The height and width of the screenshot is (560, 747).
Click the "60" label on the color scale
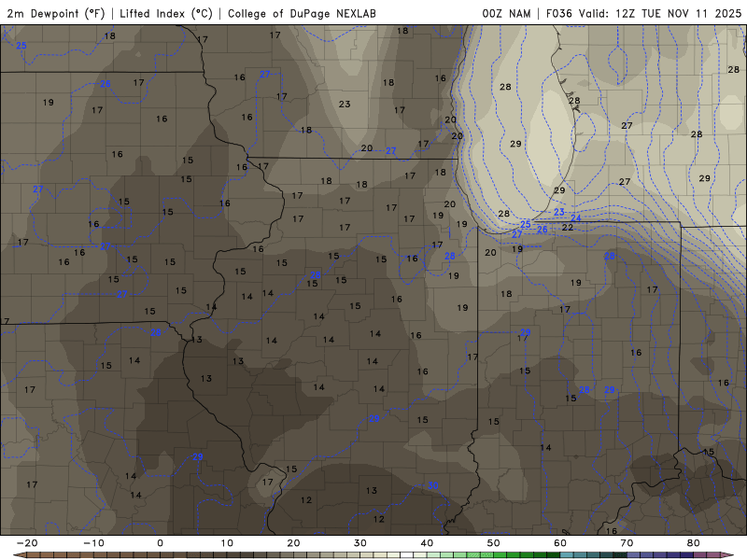pos(560,543)
